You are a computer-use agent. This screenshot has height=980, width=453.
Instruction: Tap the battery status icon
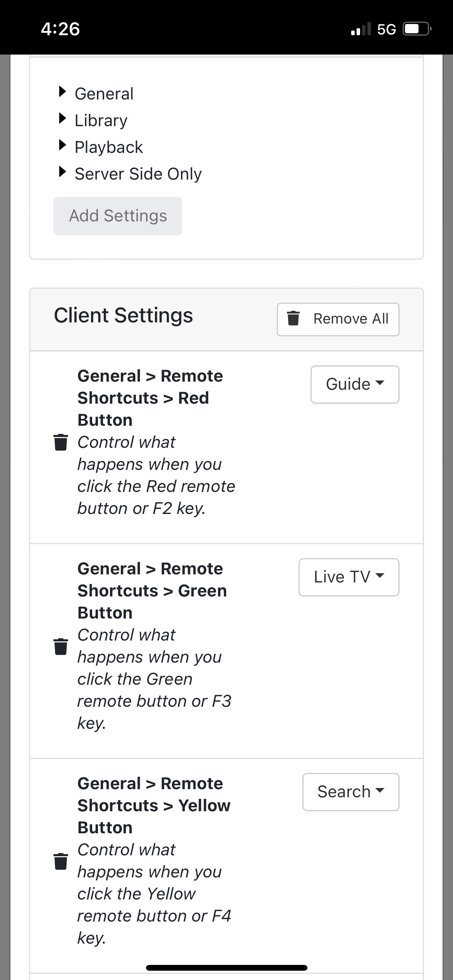click(417, 29)
